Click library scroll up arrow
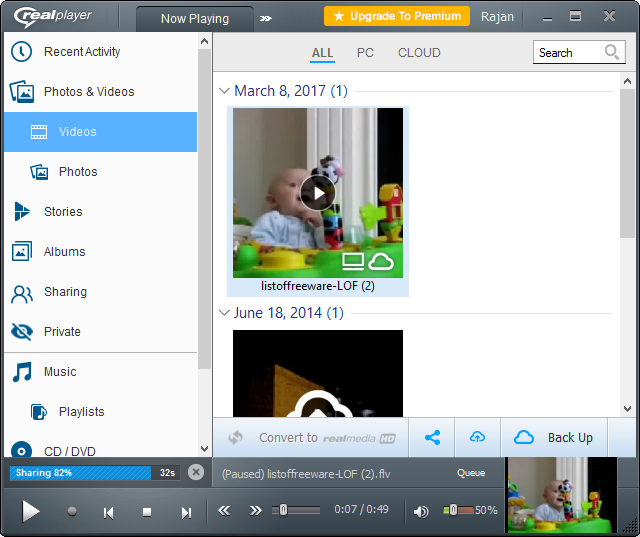Viewport: 640px width, 537px height. pos(627,81)
